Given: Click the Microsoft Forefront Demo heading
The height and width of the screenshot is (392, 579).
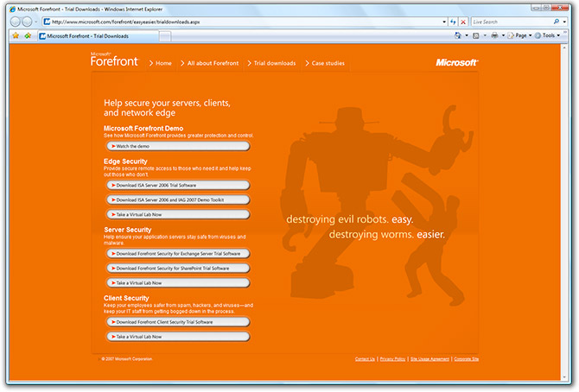Looking at the screenshot, I should pos(143,129).
